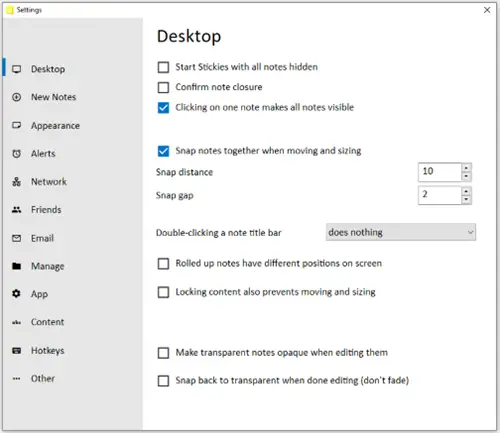Viewport: 500px width, 433px height.
Task: Enable Snap back to transparent when done
Action: pos(163,381)
